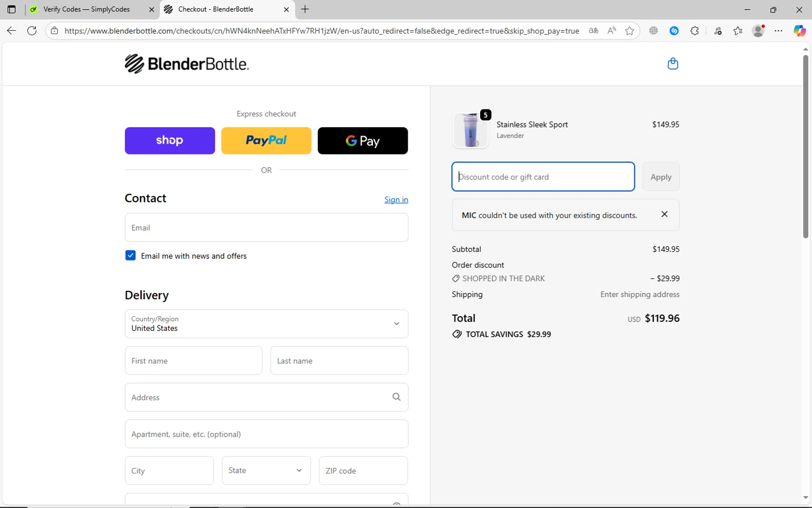The height and width of the screenshot is (508, 812).
Task: Dismiss the MIC discount error message
Action: point(664,214)
